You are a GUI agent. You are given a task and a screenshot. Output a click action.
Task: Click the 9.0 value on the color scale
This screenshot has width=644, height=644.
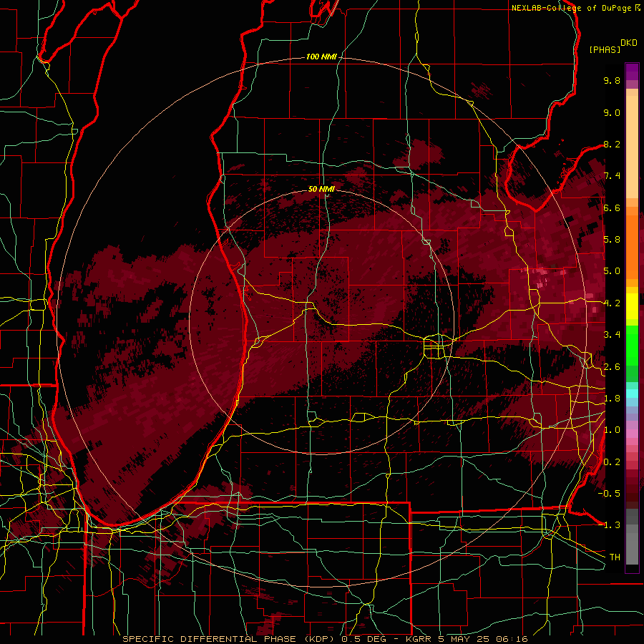tap(612, 112)
